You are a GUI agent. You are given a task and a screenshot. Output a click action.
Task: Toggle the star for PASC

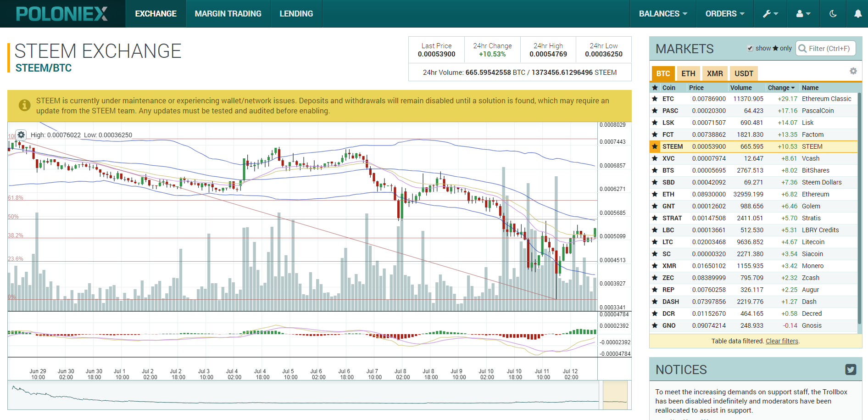click(655, 111)
